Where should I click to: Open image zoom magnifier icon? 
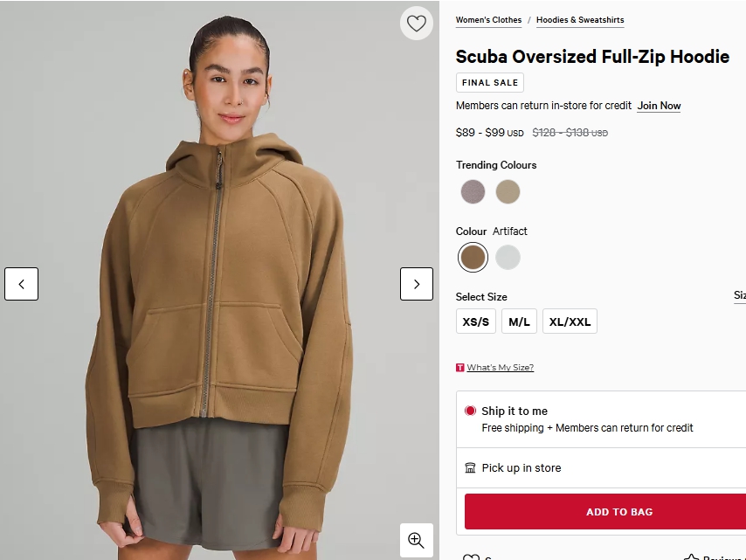(417, 540)
